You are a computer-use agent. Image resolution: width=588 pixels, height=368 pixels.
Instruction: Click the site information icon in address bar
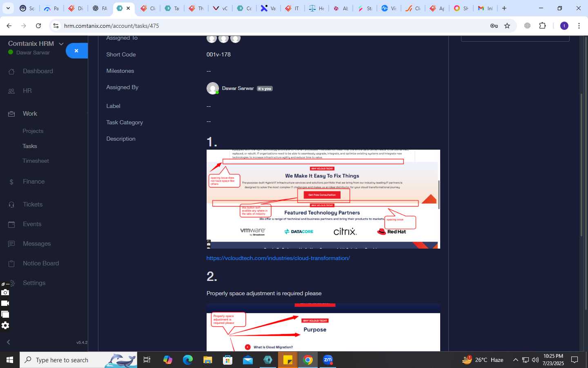click(56, 26)
